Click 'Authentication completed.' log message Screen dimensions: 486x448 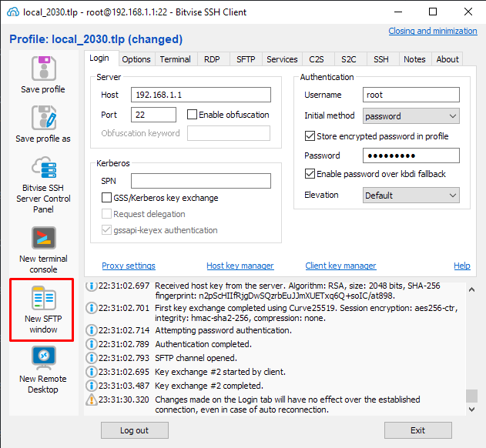203,344
